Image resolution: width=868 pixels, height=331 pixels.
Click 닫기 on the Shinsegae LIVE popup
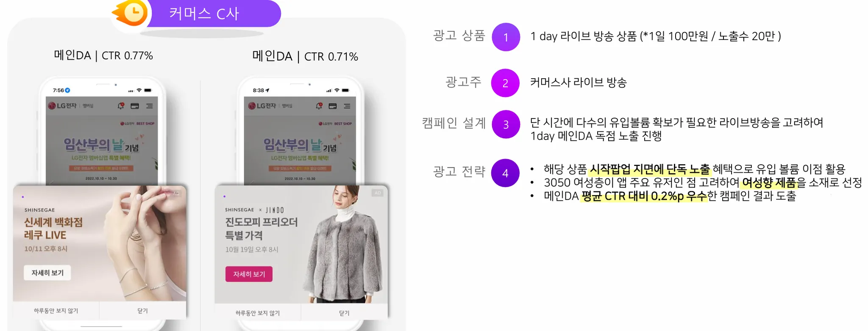click(142, 311)
